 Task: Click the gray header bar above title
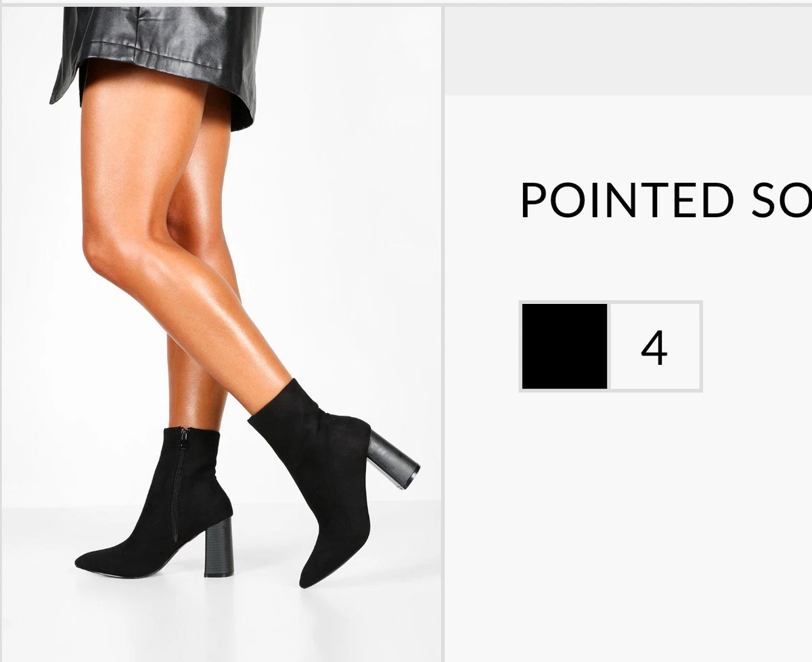coord(628,51)
